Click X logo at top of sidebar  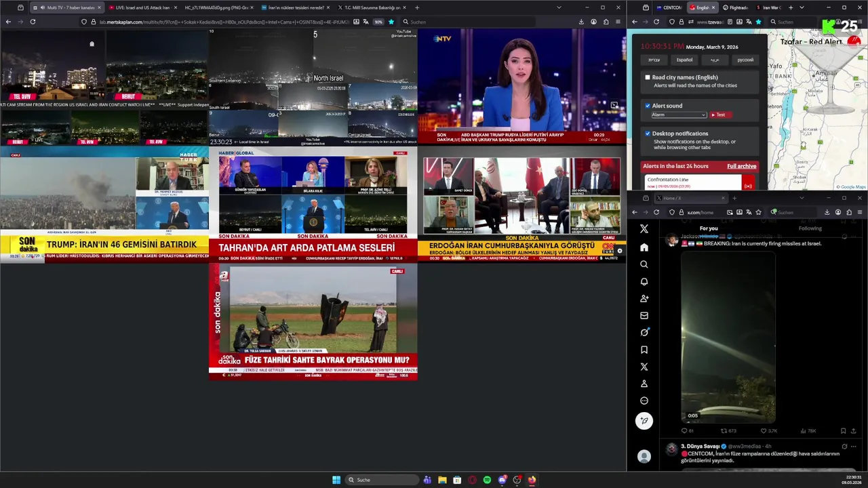pyautogui.click(x=644, y=229)
